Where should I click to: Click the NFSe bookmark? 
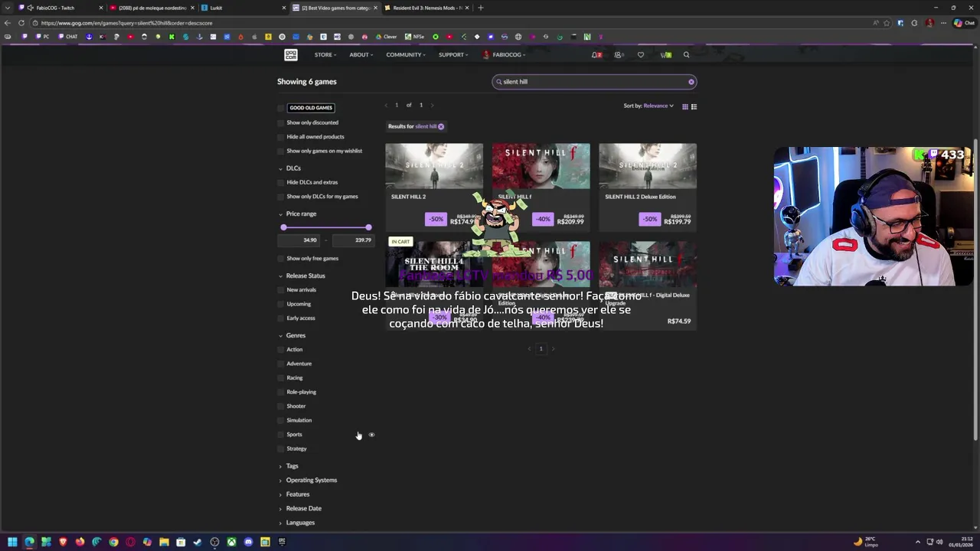[x=414, y=37]
